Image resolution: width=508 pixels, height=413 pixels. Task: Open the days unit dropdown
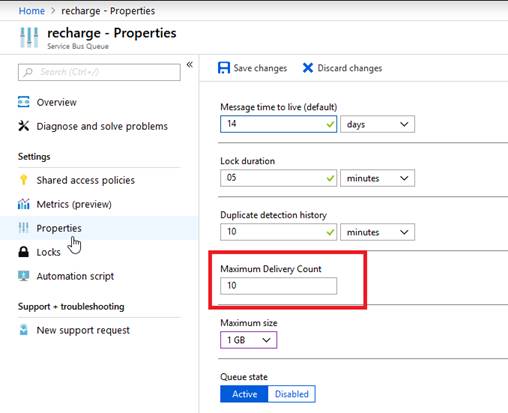point(377,124)
